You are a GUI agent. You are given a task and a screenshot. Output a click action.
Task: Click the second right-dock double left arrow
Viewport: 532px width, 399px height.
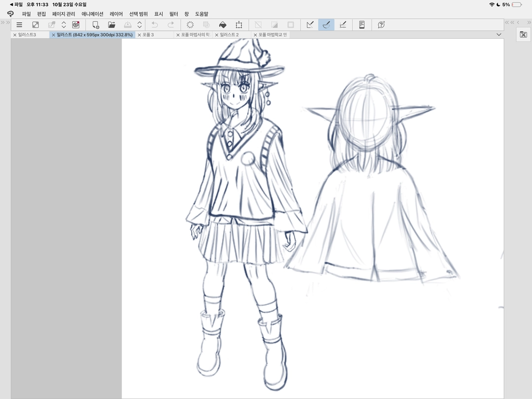click(x=512, y=22)
